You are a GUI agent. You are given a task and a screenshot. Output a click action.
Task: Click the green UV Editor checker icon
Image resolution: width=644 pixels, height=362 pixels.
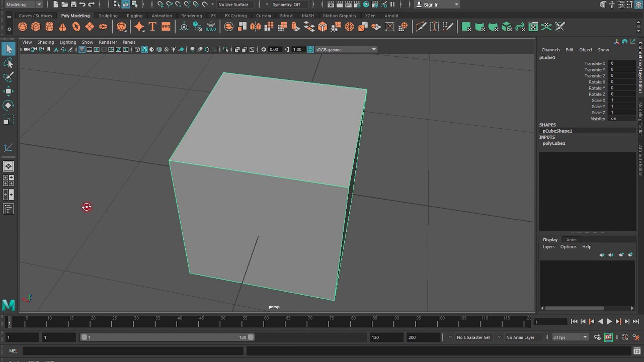click(x=534, y=27)
